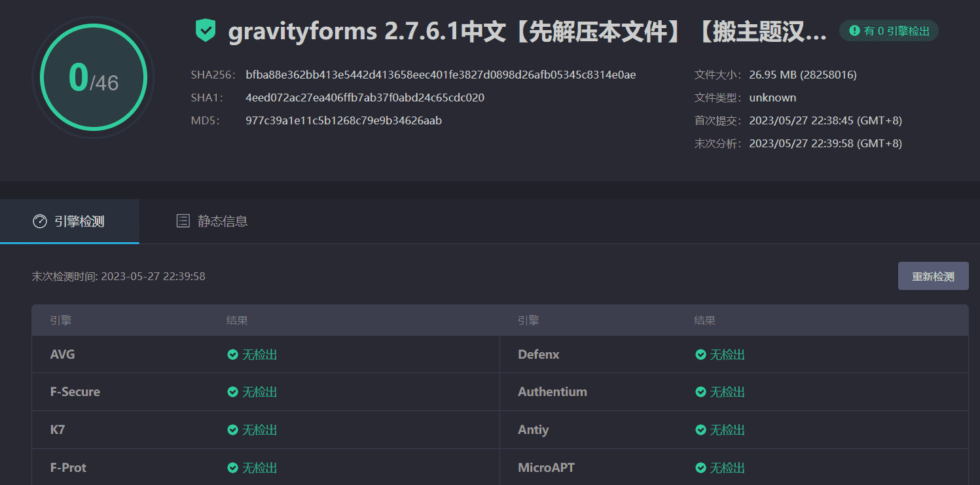Click the green check icon in Authentium row
Screen dimensions: 980x485
[700, 392]
